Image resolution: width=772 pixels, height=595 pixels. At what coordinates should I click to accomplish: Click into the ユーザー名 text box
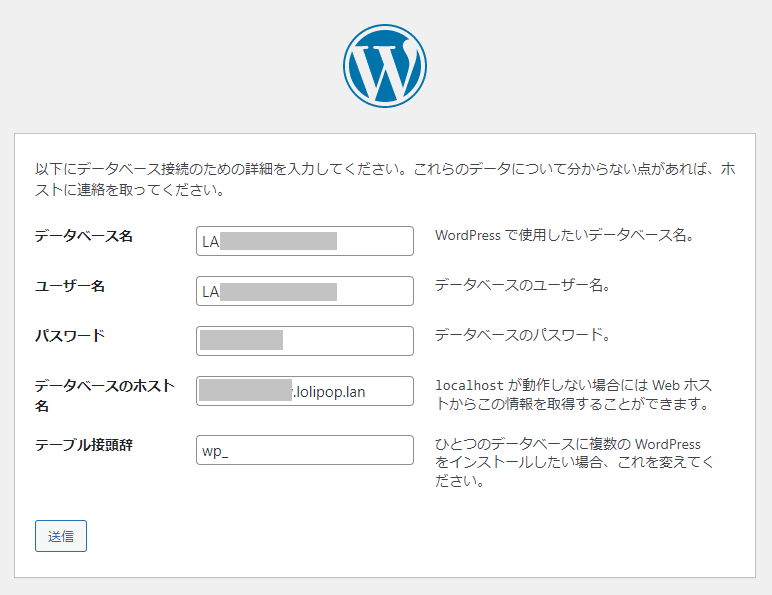[305, 291]
